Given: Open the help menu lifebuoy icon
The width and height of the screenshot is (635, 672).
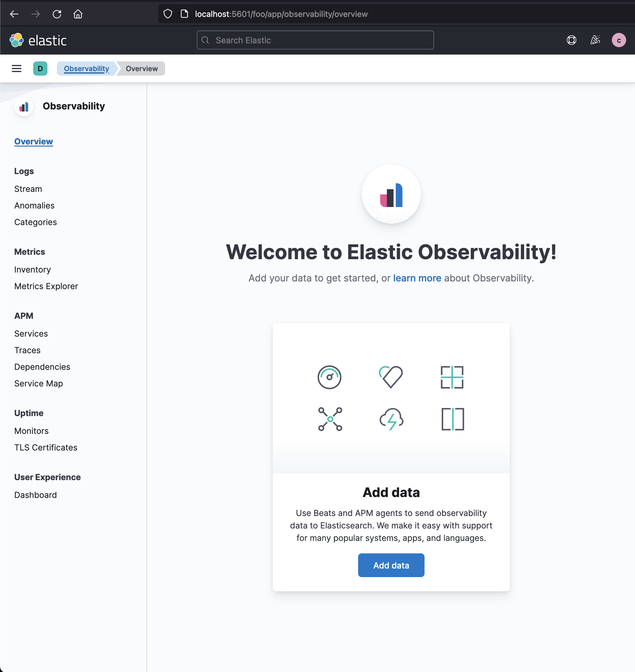Looking at the screenshot, I should coord(571,40).
